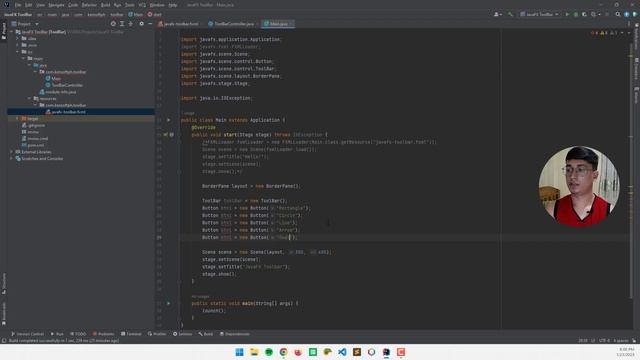Expand the target folder
The image size is (640, 360).
point(18,118)
